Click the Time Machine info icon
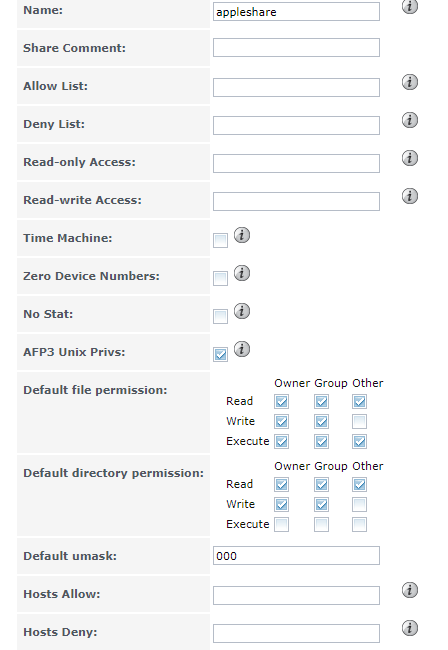The image size is (448, 650). [242, 235]
